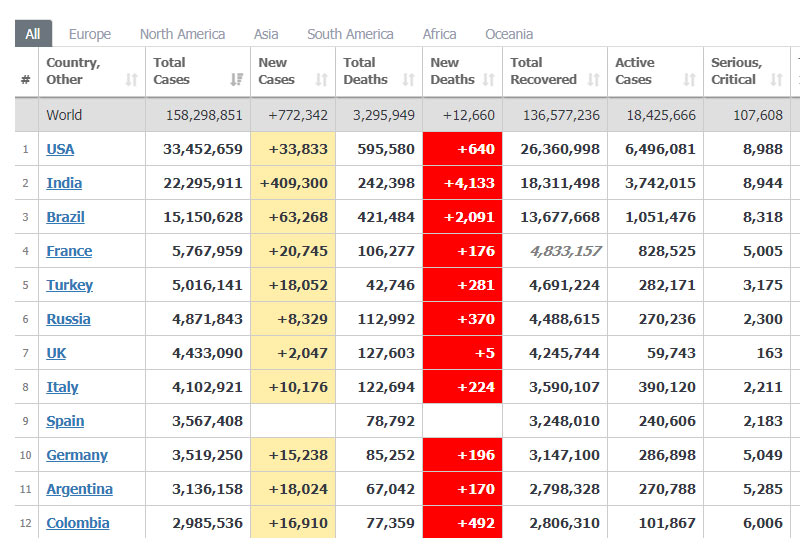The width and height of the screenshot is (800, 546).
Task: Click Total Recovered sort arrows
Action: pyautogui.click(x=594, y=80)
